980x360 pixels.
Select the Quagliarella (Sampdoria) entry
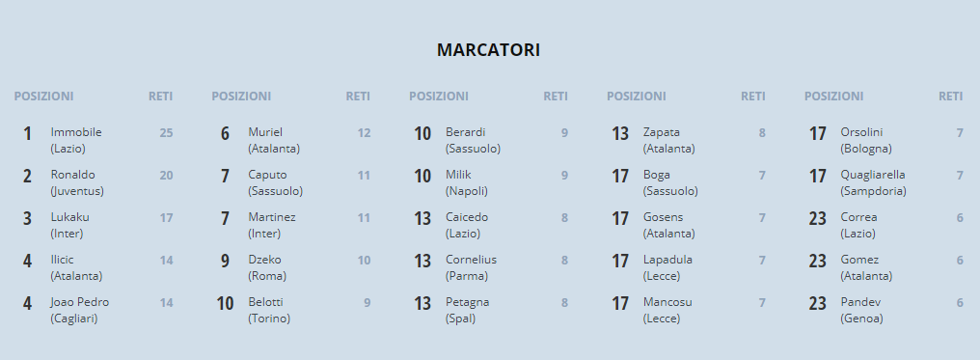pyautogui.click(x=884, y=182)
